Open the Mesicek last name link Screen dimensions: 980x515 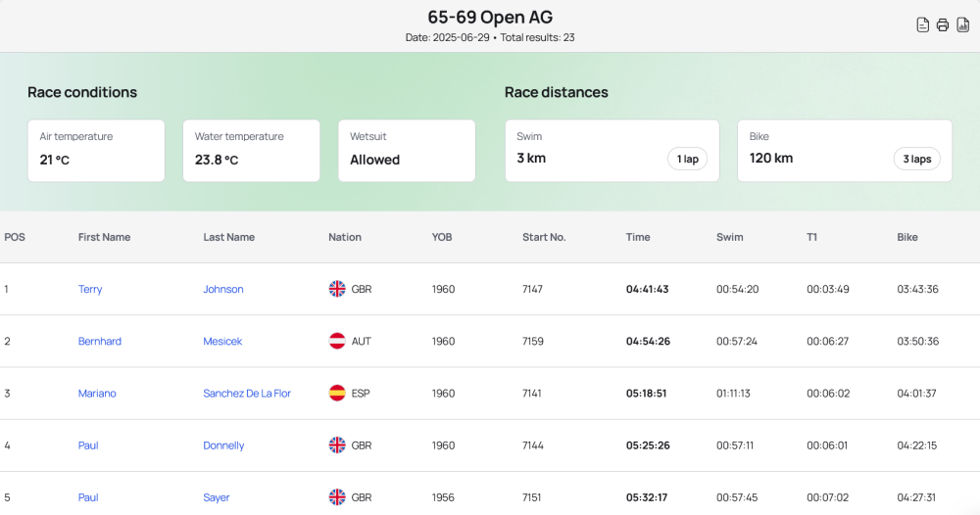coord(222,341)
